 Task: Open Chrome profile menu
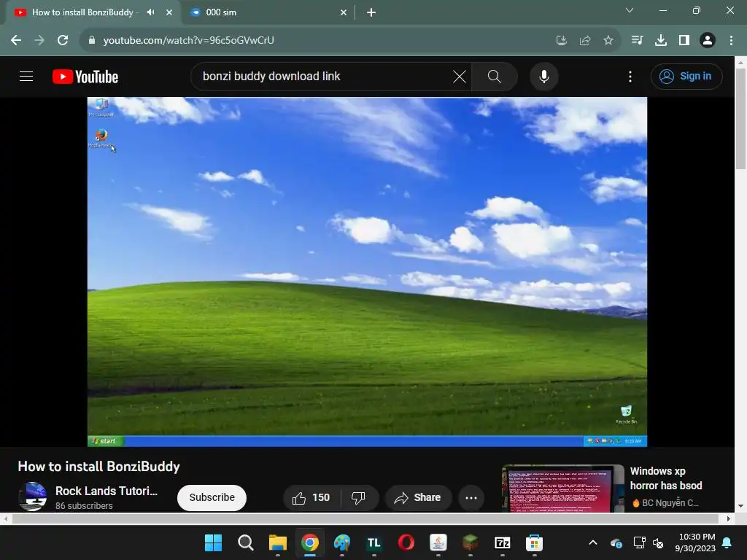[708, 41]
